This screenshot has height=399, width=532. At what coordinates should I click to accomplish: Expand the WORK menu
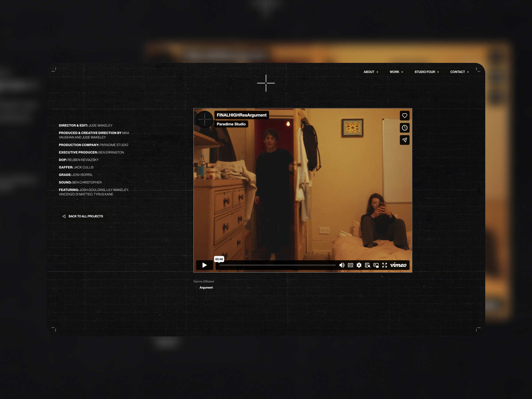point(396,72)
